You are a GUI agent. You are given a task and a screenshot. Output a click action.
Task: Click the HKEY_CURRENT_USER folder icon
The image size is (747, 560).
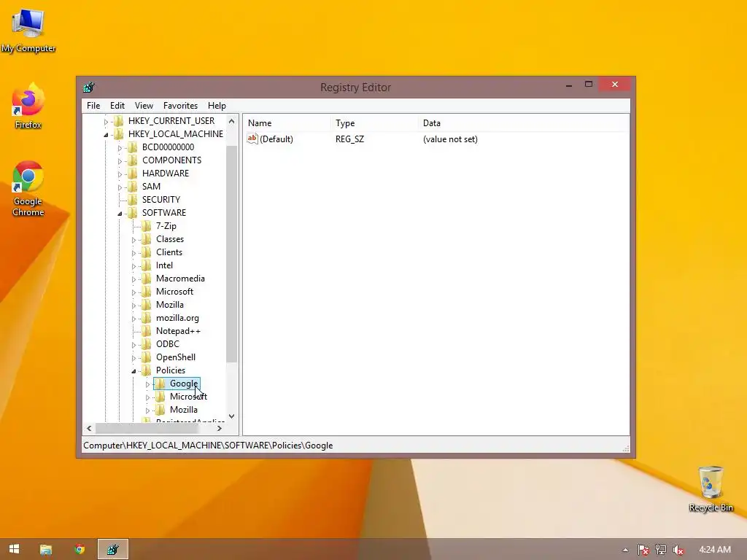(119, 121)
